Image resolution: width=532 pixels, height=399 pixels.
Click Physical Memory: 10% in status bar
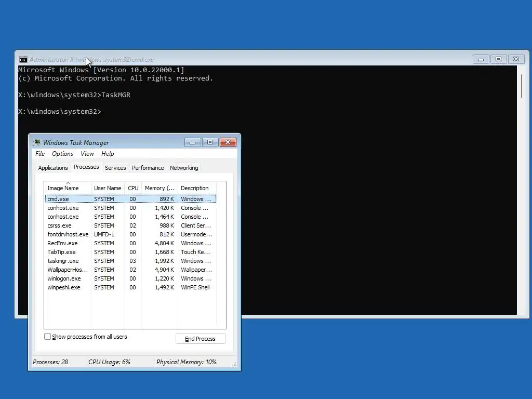(x=187, y=362)
